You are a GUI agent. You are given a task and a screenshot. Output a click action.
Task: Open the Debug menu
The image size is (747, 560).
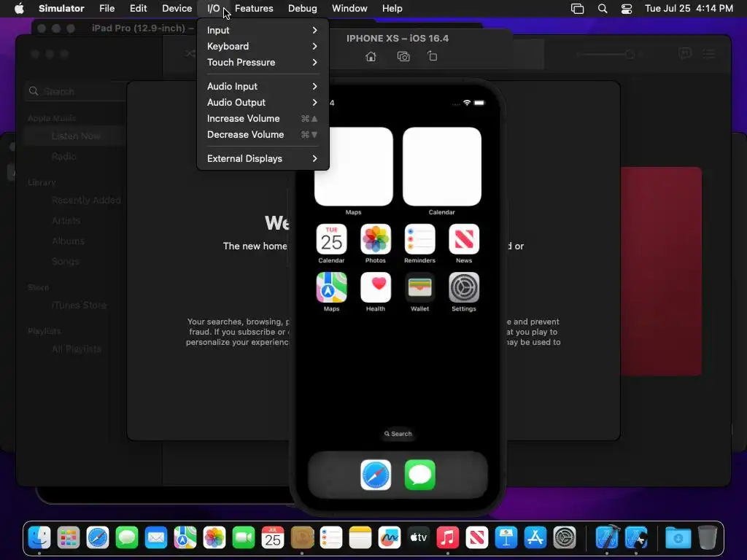pos(303,9)
